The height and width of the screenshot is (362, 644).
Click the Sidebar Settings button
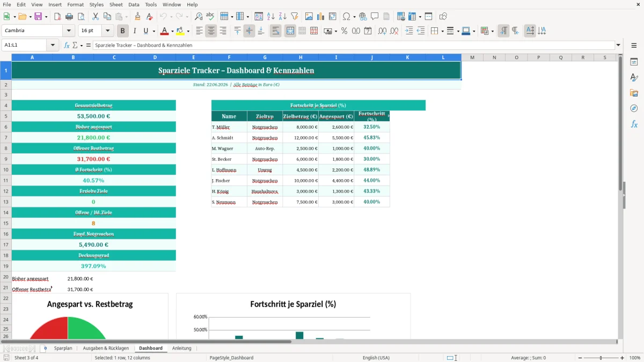(634, 46)
